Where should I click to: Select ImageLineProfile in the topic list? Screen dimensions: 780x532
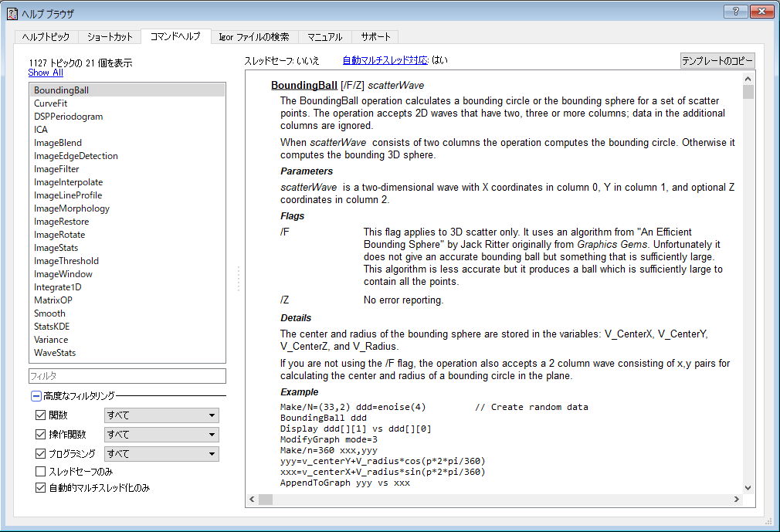(127, 195)
